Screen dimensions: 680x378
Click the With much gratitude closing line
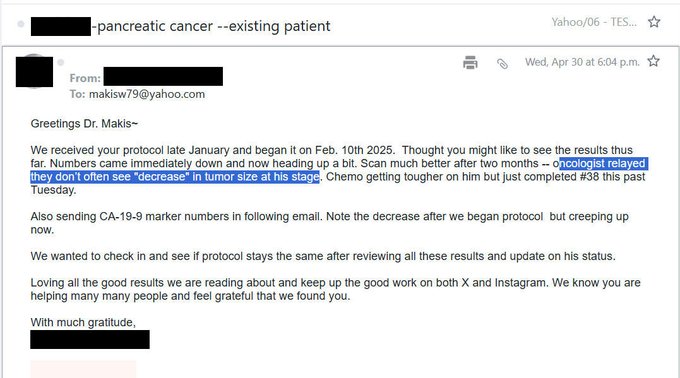point(83,322)
